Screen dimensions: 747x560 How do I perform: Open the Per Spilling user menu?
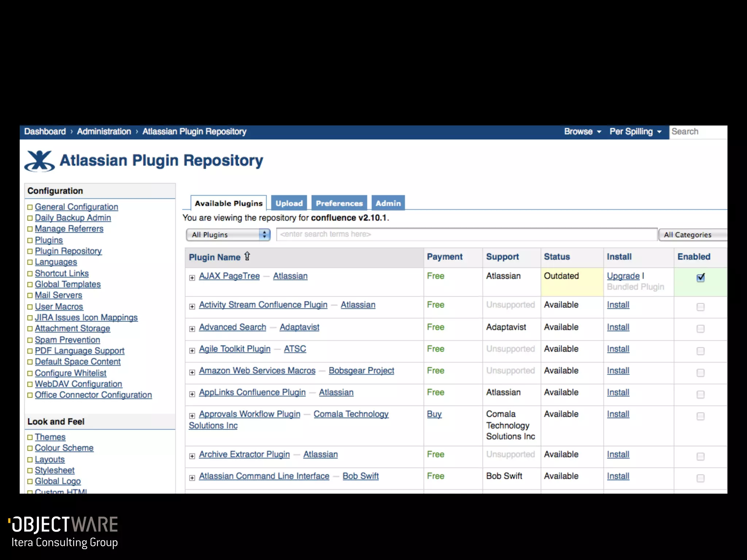point(635,132)
